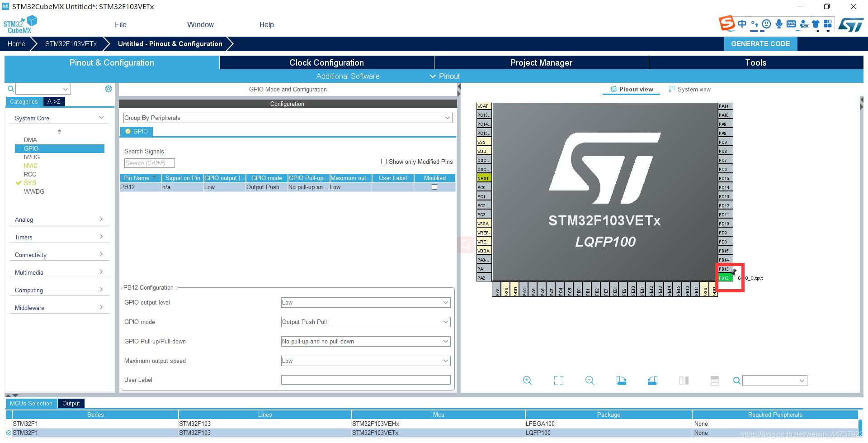Expand the Middleware category
Screen dimensions: 868x443
click(59, 308)
